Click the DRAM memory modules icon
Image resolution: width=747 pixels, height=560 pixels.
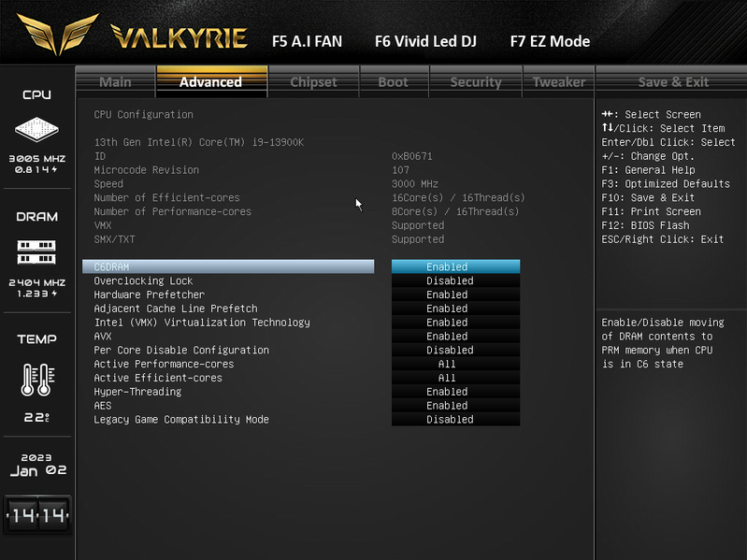(36, 252)
